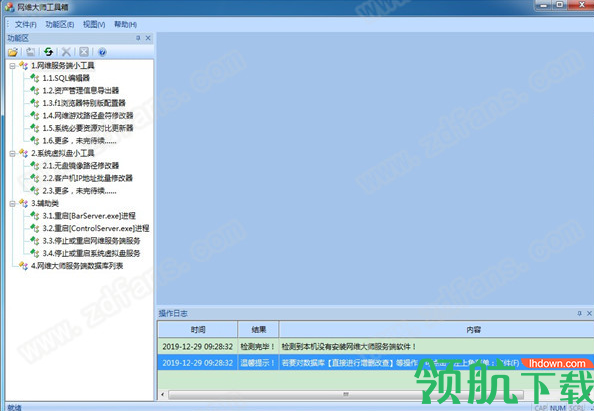Click icon beside 2.2.客户机IP地址批量修改器
Viewport: 594px width, 411px height.
[x=35, y=178]
